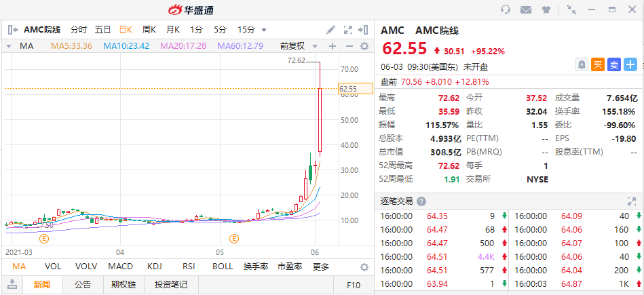The width and height of the screenshot is (644, 295).
Task: Select the 5分 chart period
Action: pos(220,30)
